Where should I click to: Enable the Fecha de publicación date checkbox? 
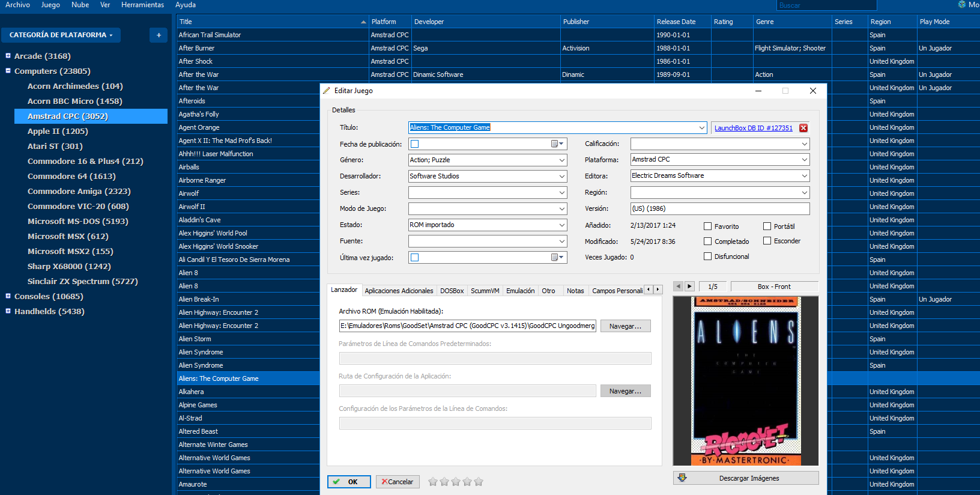pos(414,144)
